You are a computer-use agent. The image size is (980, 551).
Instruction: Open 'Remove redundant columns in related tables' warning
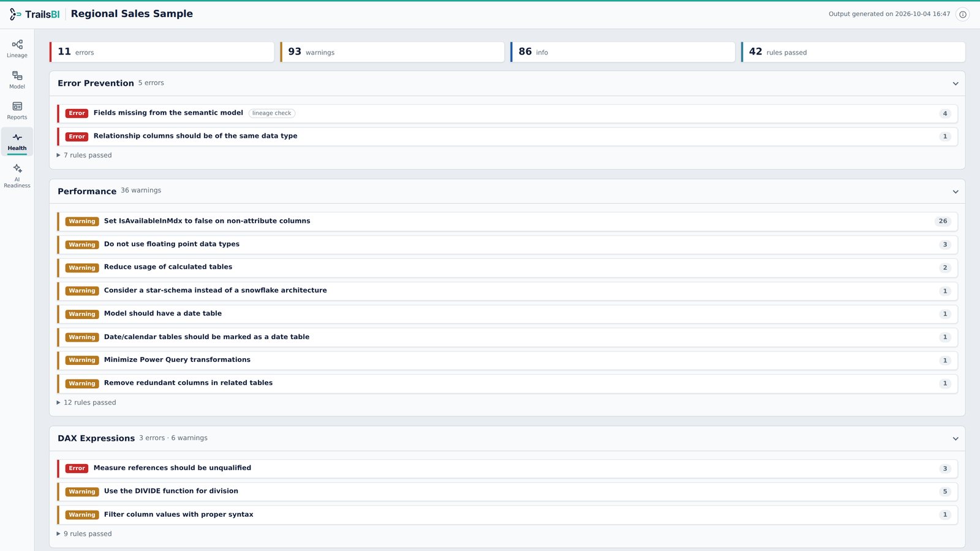[507, 384]
